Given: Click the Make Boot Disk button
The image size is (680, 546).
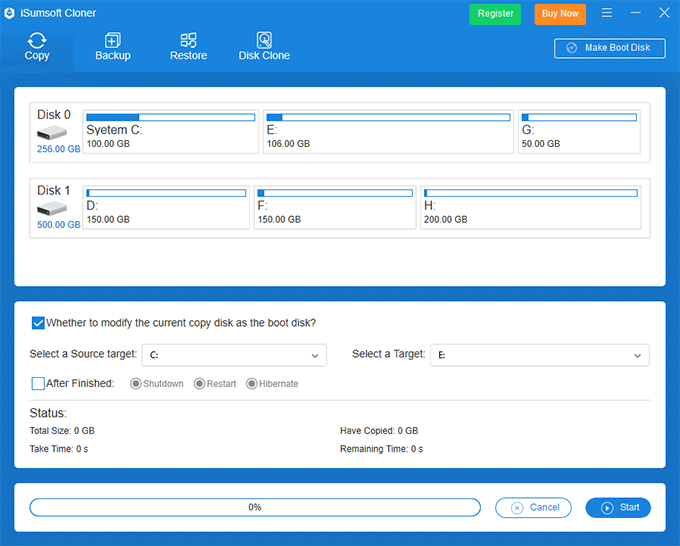Looking at the screenshot, I should (609, 48).
